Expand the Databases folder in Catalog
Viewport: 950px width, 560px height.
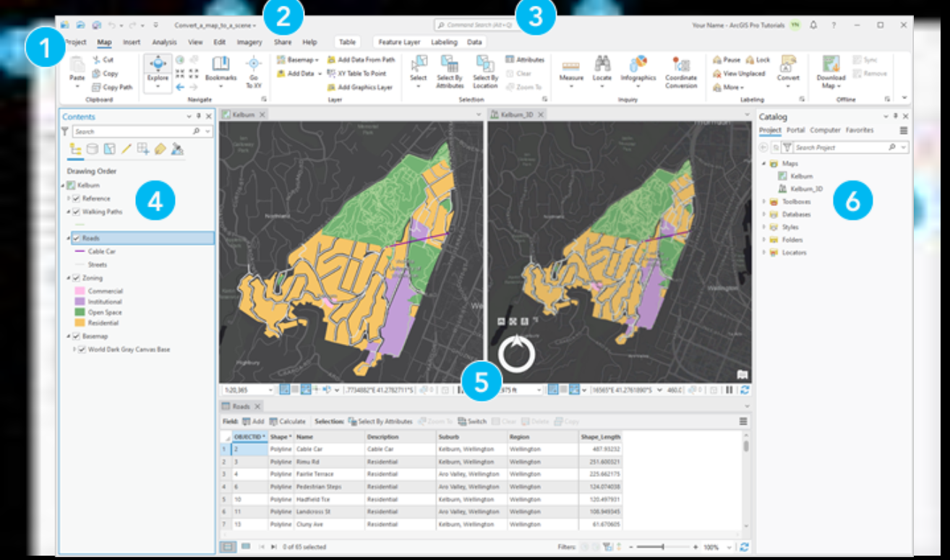point(764,215)
